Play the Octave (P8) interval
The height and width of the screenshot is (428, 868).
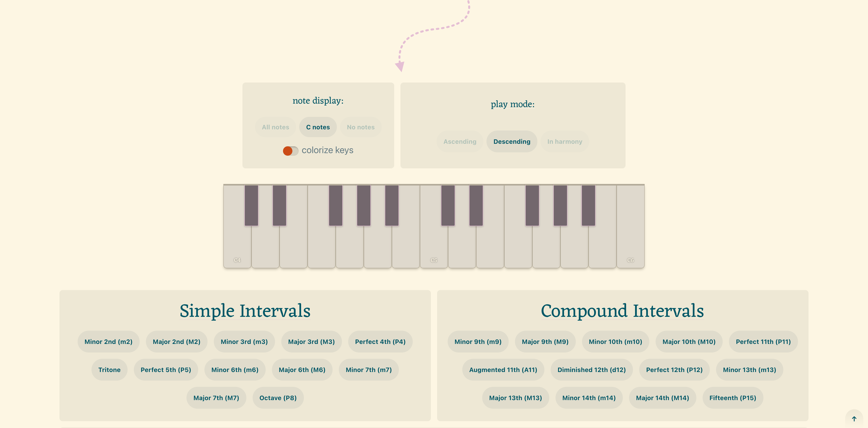pyautogui.click(x=278, y=398)
